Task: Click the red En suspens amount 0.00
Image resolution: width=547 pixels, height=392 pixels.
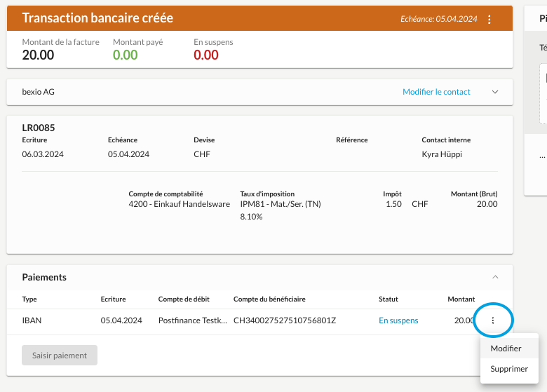Action: point(206,55)
